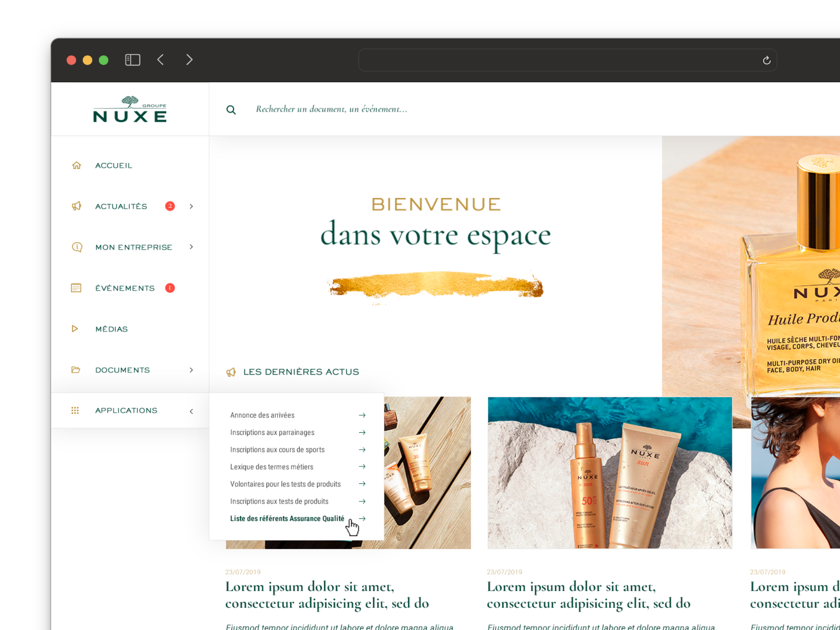Expand the Documents submenu chevron

tap(191, 370)
